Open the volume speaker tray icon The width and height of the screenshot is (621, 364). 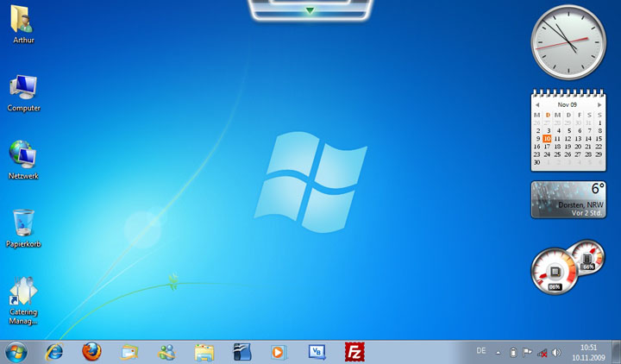click(556, 352)
